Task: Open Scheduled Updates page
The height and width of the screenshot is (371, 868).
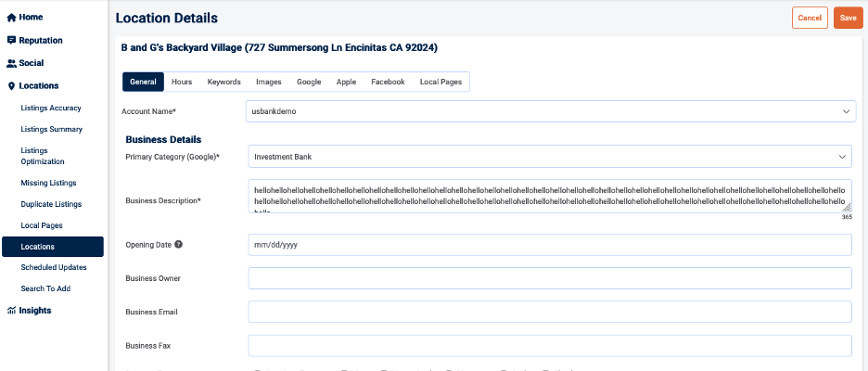Action: 54,267
